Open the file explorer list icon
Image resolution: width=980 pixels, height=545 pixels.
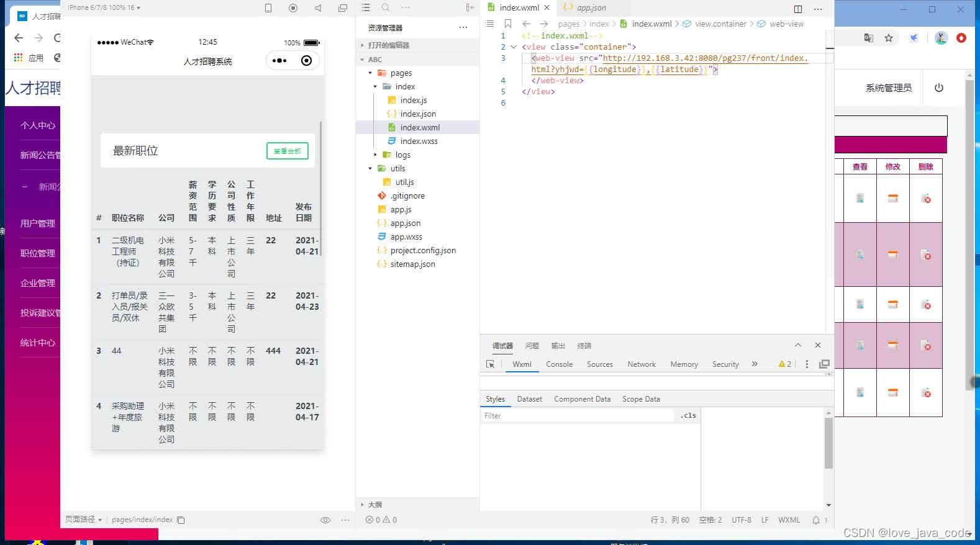(366, 7)
